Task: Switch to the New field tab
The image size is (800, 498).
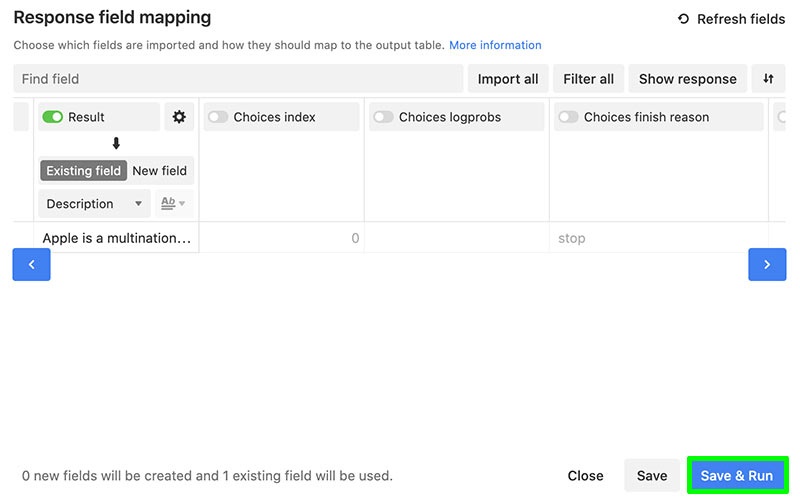Action: [x=160, y=171]
